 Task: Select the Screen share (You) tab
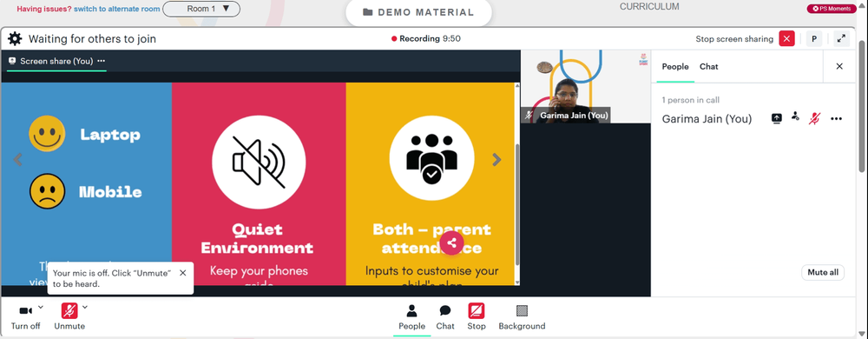[x=56, y=61]
